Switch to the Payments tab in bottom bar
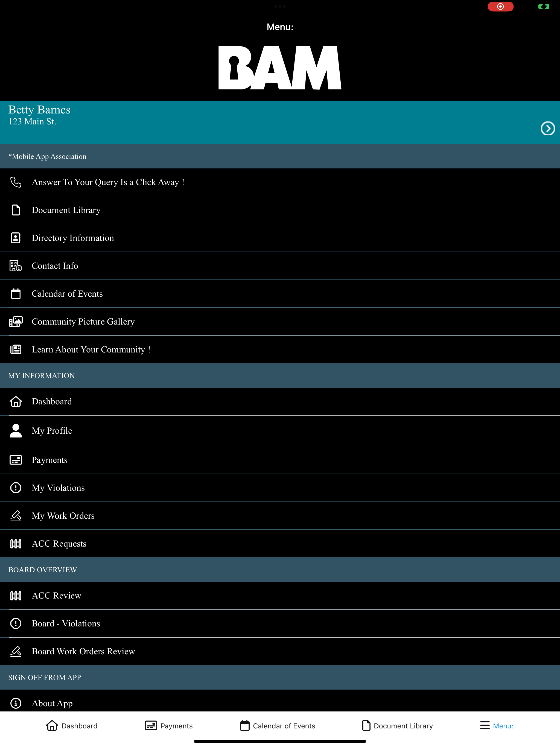560x747 pixels. (x=168, y=726)
